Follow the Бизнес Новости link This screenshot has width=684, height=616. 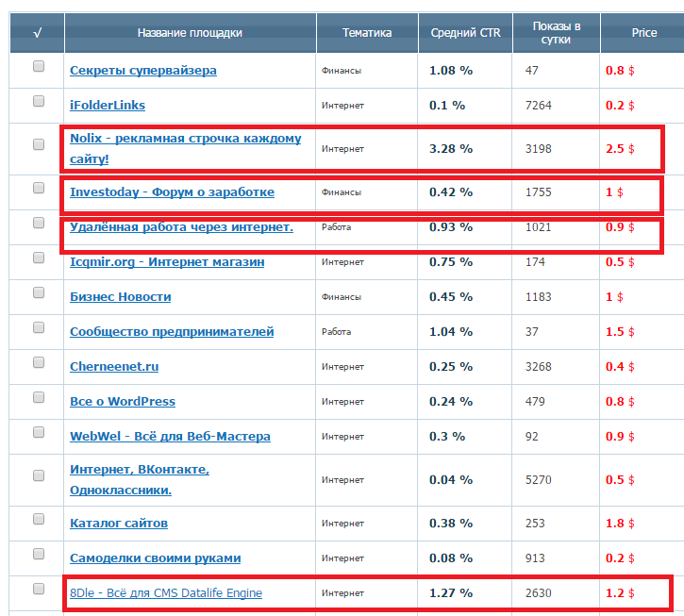click(x=121, y=296)
